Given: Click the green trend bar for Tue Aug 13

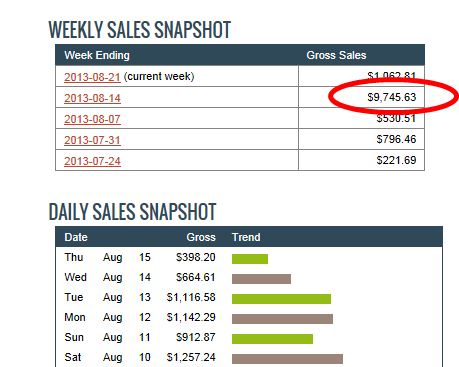Looking at the screenshot, I should click(x=281, y=299).
